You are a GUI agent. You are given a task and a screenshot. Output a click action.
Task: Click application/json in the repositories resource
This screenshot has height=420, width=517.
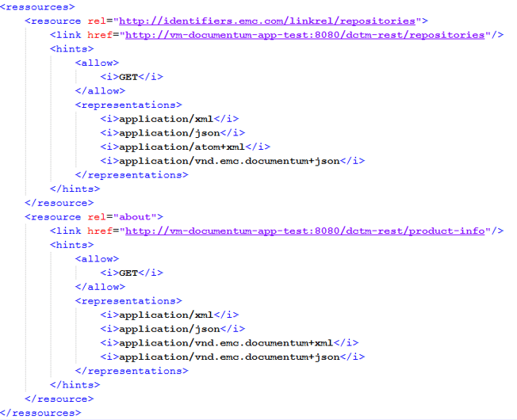tap(170, 133)
